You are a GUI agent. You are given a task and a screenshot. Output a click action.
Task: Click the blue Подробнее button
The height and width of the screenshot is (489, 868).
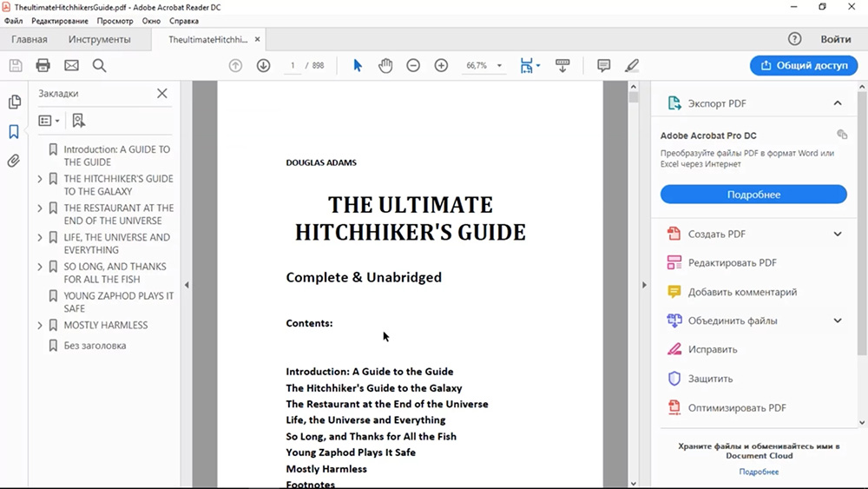pos(753,195)
